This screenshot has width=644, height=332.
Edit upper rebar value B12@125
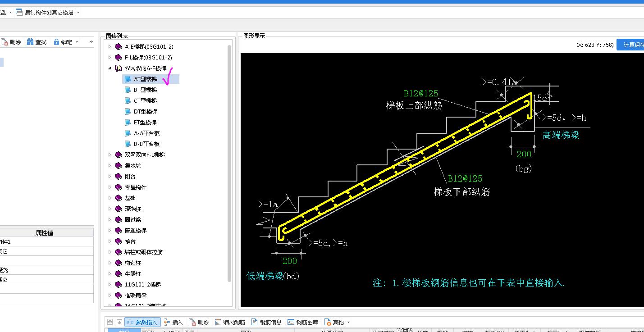coord(420,93)
